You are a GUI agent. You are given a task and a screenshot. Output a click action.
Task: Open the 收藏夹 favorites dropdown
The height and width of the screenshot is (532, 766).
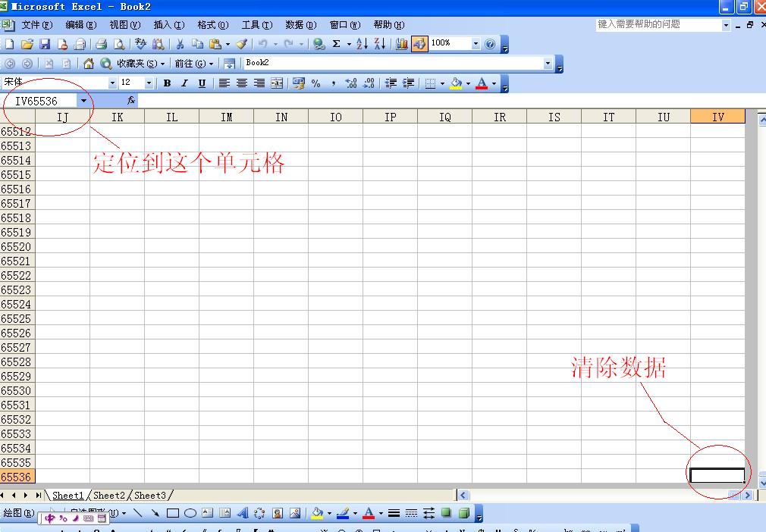[x=141, y=64]
